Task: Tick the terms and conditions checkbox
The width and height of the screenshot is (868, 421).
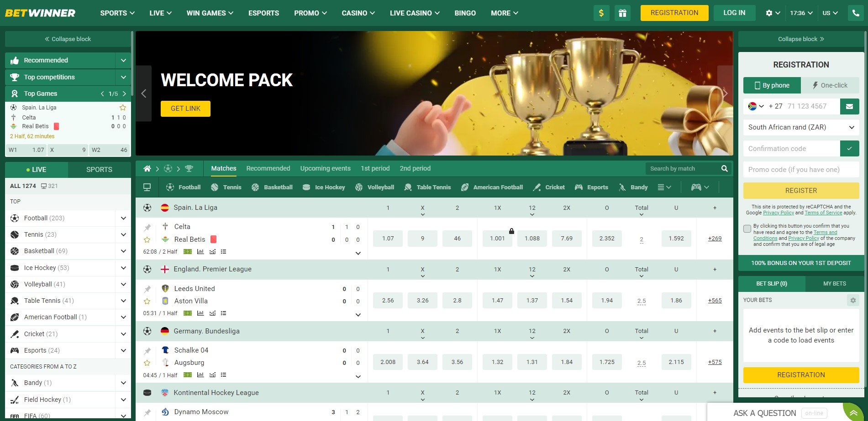Action: (747, 229)
